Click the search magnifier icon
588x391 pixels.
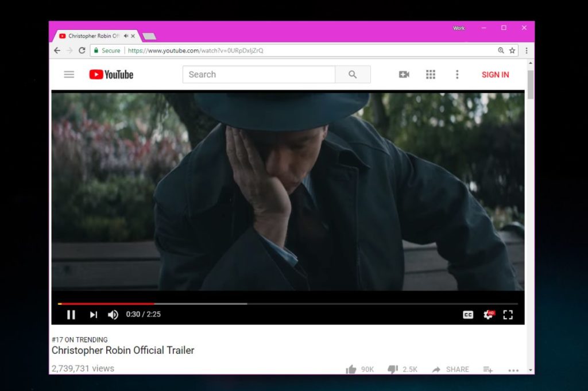click(353, 74)
